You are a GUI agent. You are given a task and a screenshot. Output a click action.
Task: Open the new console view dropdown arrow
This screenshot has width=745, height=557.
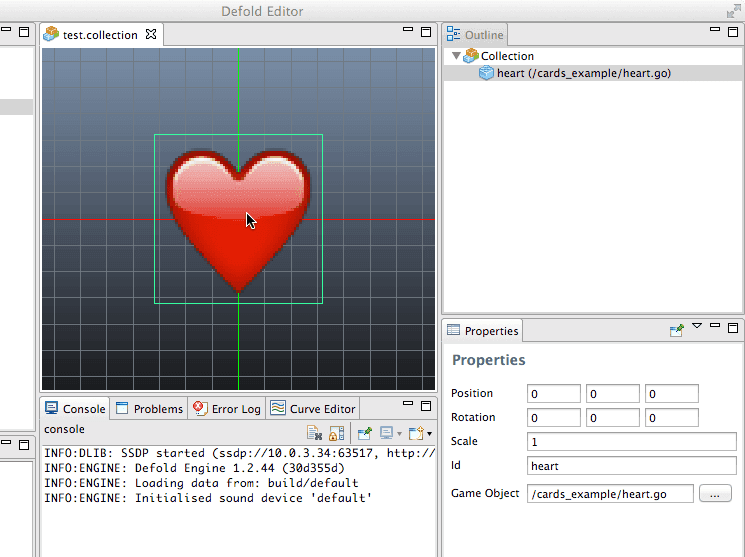tap(429, 434)
